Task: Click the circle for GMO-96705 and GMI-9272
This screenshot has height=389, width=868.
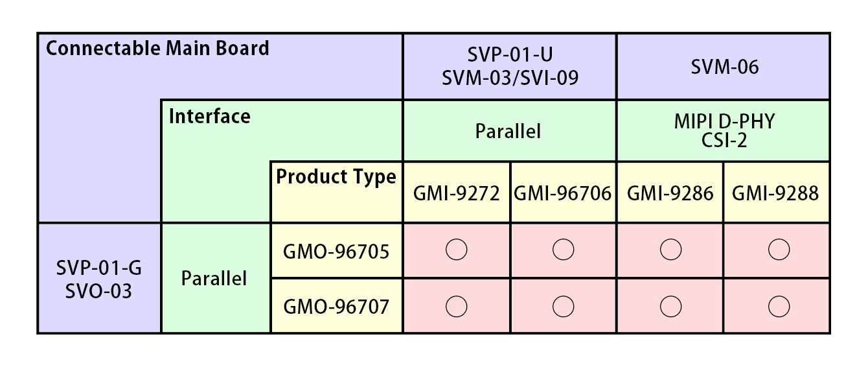Action: [x=457, y=250]
